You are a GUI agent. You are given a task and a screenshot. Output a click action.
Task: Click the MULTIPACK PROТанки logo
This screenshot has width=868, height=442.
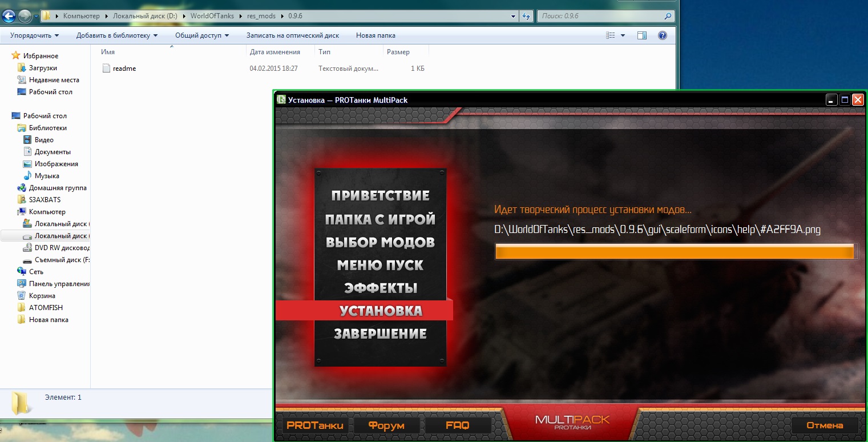572,423
